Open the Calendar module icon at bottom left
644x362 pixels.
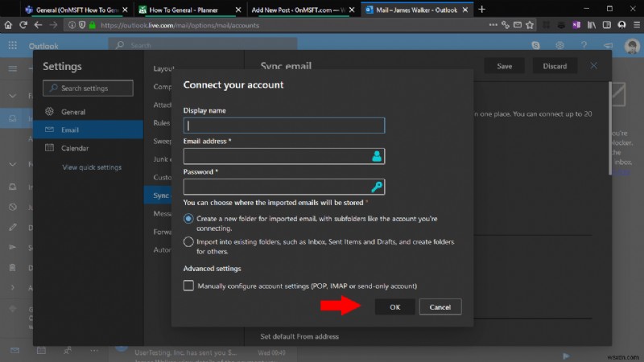point(41,350)
